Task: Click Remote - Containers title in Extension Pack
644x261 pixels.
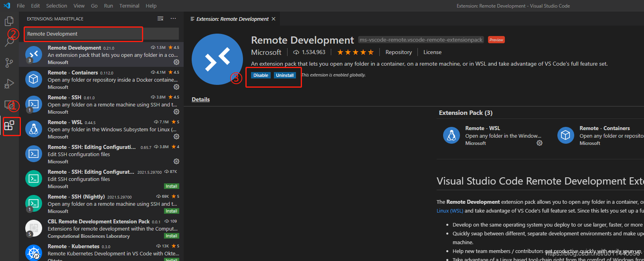Action: point(604,128)
